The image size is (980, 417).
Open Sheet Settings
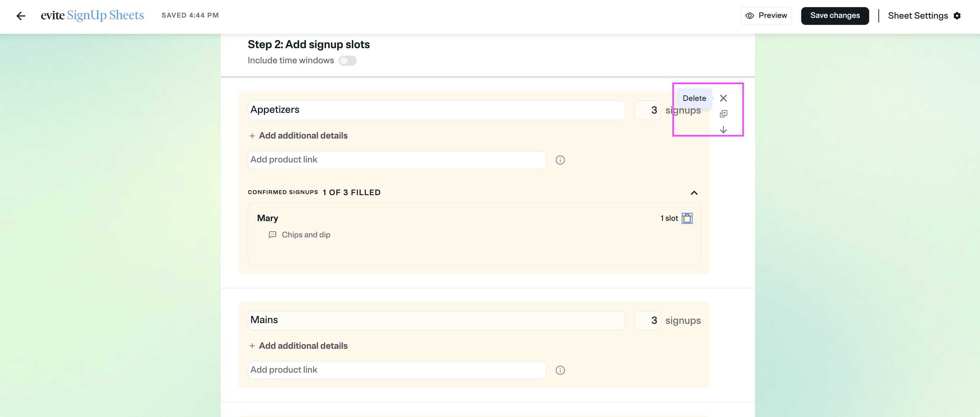click(x=918, y=15)
